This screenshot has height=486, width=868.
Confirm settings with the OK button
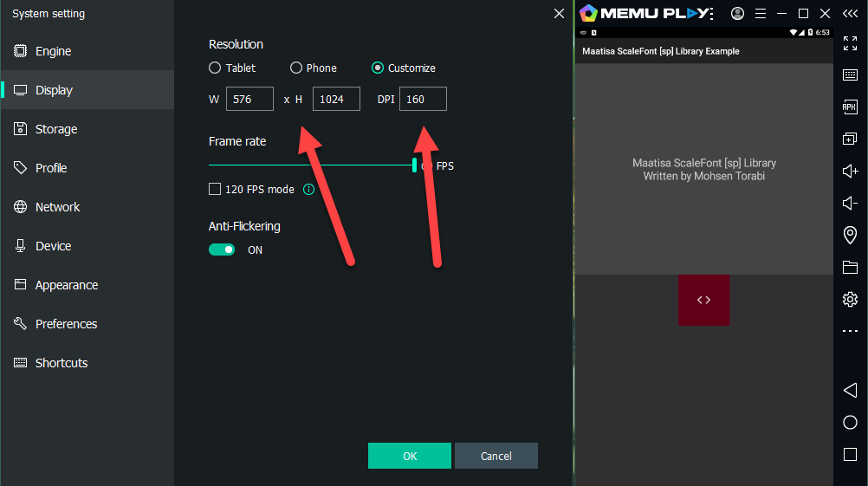409,456
